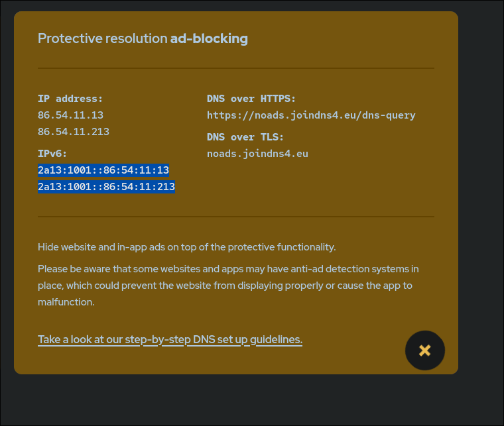Click the anti-ad detection warning paragraph
This screenshot has width=504, height=426.
click(x=228, y=286)
